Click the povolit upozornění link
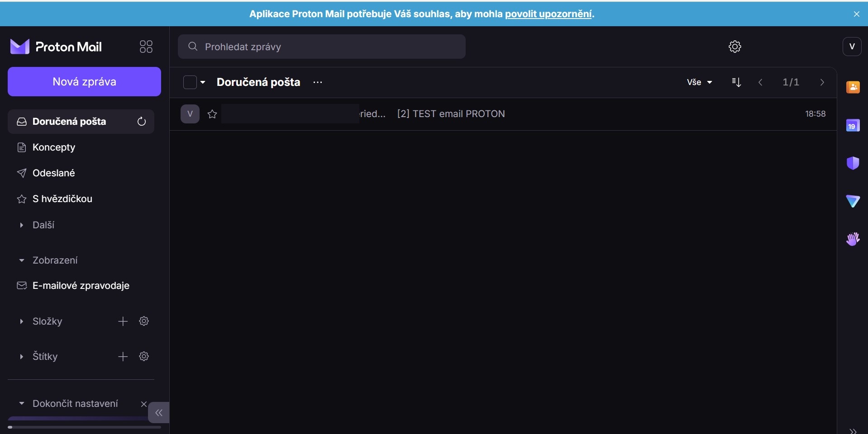 coord(548,14)
